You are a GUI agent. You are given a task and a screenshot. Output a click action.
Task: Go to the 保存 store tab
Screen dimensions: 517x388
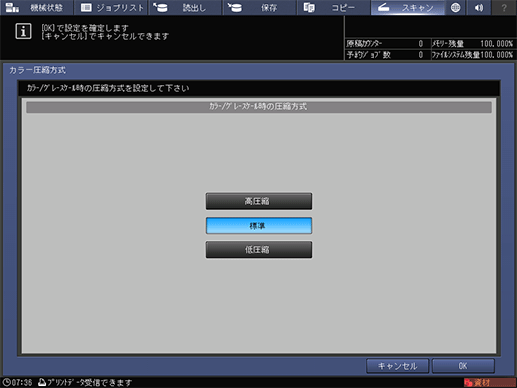(259, 7)
